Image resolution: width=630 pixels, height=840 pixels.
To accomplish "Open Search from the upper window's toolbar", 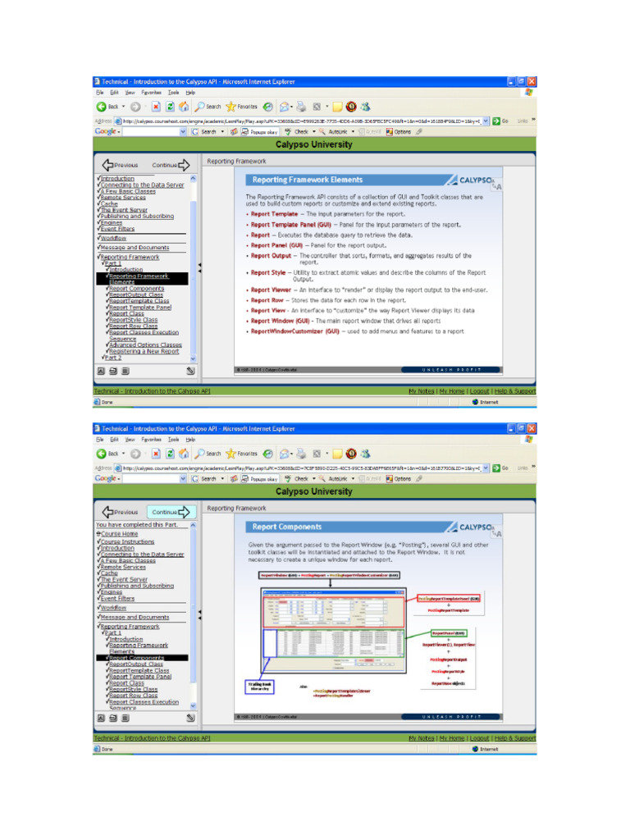I will tap(208, 107).
